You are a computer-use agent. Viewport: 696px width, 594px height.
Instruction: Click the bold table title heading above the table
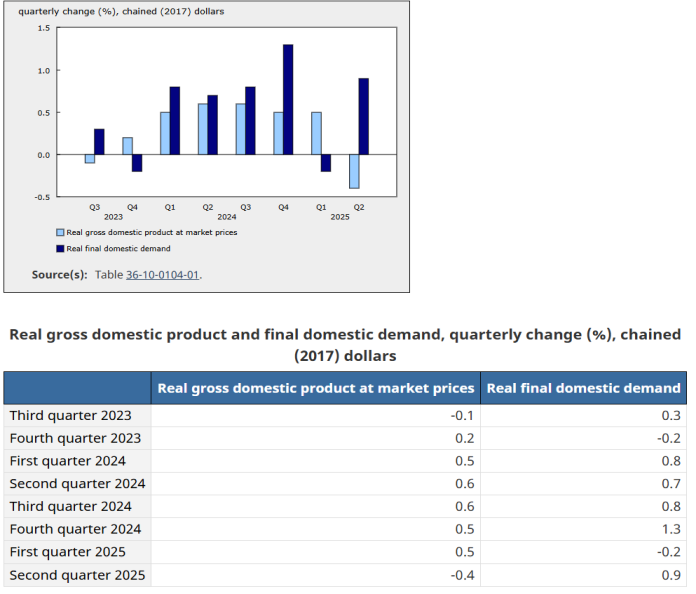click(x=345, y=344)
